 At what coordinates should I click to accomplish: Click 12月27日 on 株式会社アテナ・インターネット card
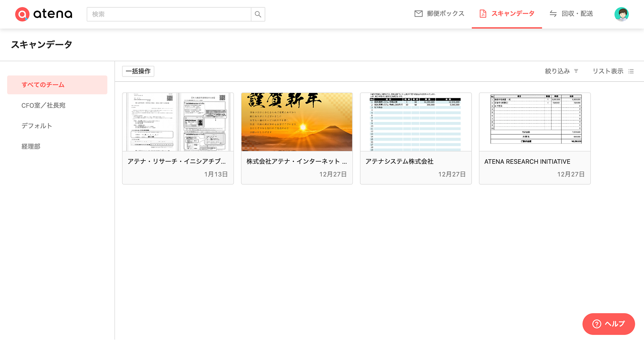tap(333, 174)
